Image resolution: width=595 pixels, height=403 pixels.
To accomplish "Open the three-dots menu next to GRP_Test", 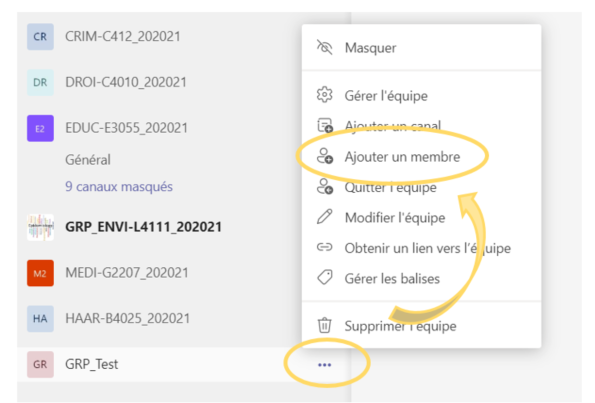I will coord(324,365).
